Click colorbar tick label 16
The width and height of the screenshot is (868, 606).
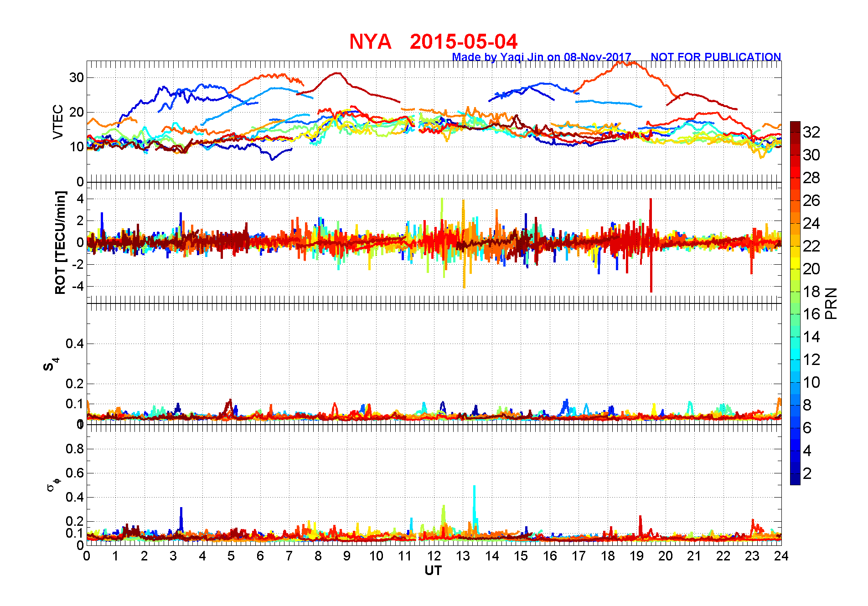(811, 314)
